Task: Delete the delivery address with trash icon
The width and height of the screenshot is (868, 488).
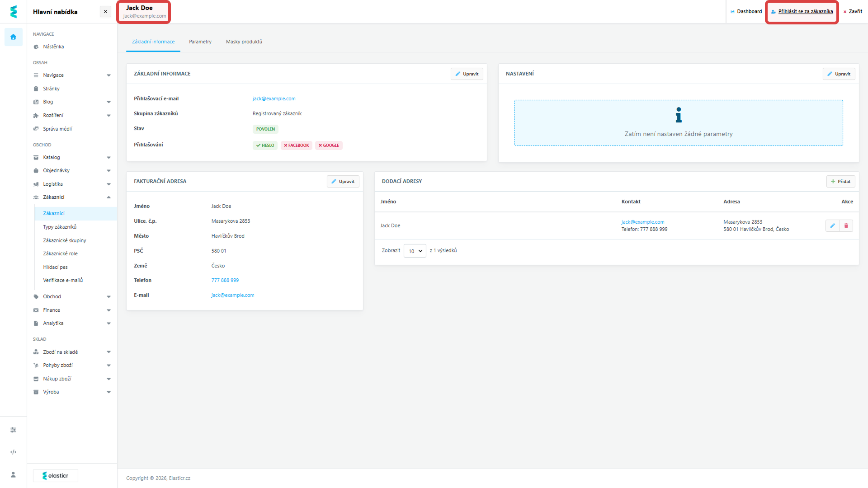Action: tap(846, 225)
